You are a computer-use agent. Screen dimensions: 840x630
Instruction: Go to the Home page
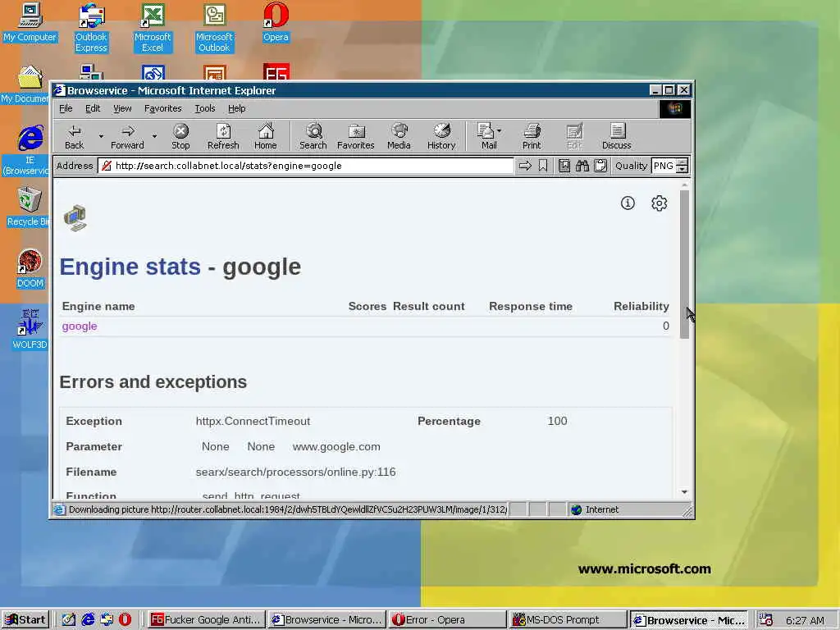pyautogui.click(x=265, y=137)
